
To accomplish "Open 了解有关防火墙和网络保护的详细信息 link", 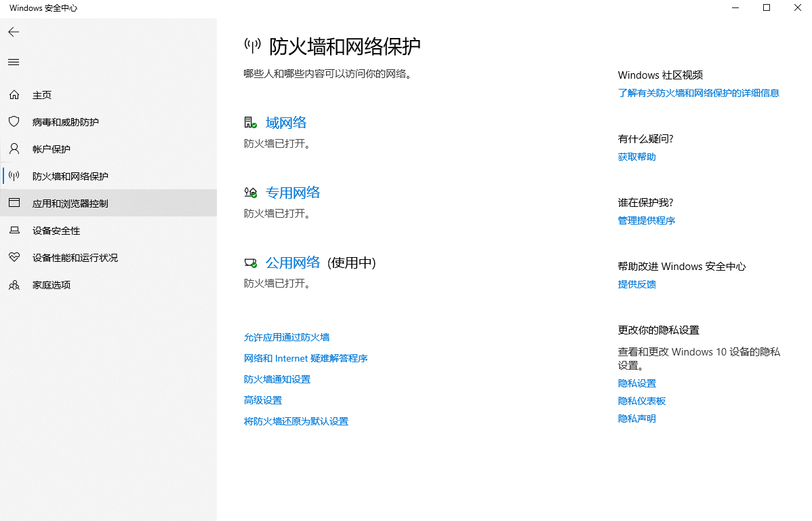I will point(699,93).
